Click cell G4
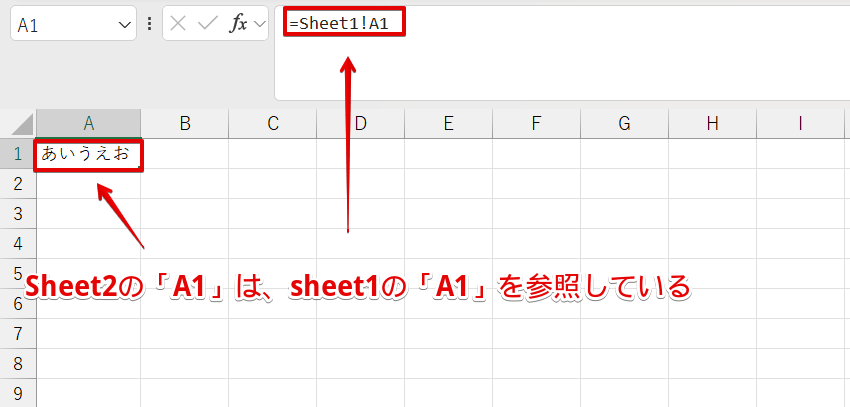This screenshot has height=407, width=850. [x=624, y=244]
